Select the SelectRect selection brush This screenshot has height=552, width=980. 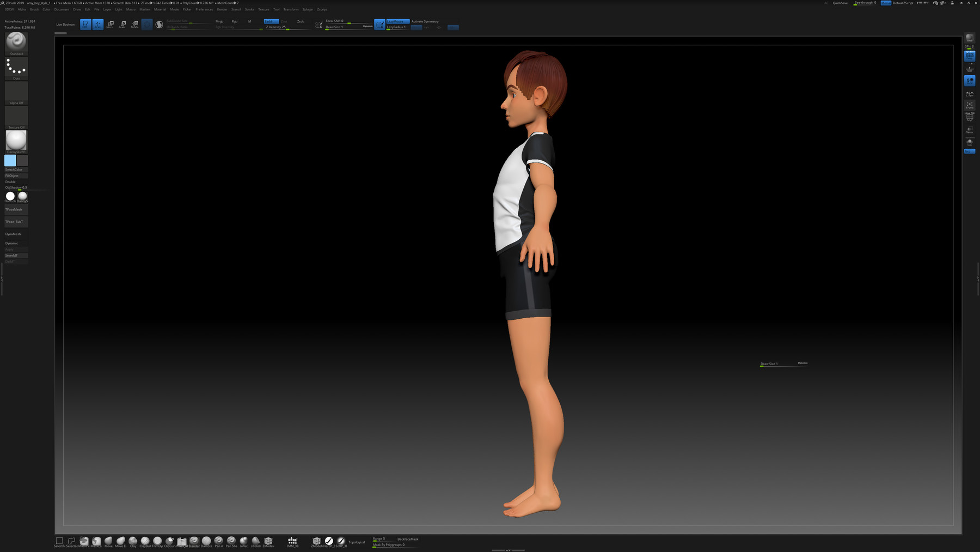[x=59, y=541]
